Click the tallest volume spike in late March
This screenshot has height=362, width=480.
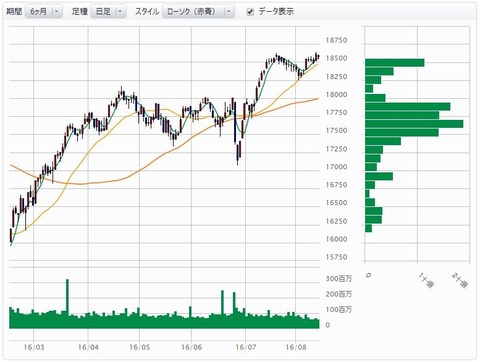[67, 303]
